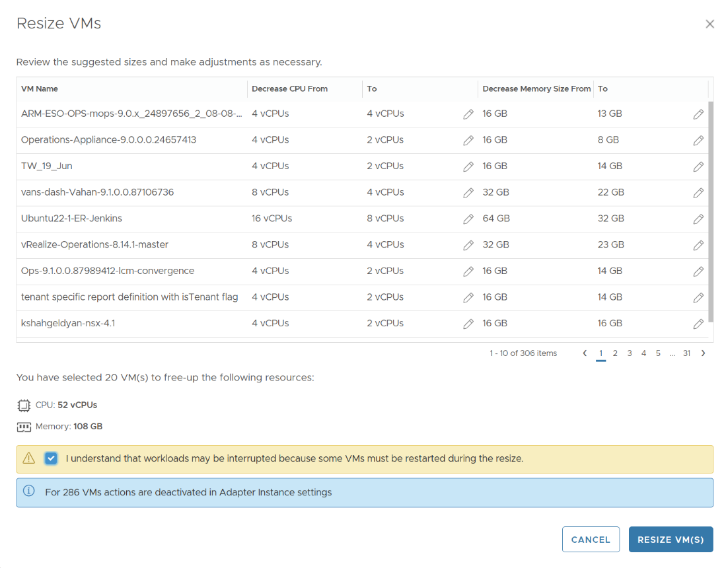Edit CPU for ARM-ESO-OPS-mops VM

click(x=468, y=114)
